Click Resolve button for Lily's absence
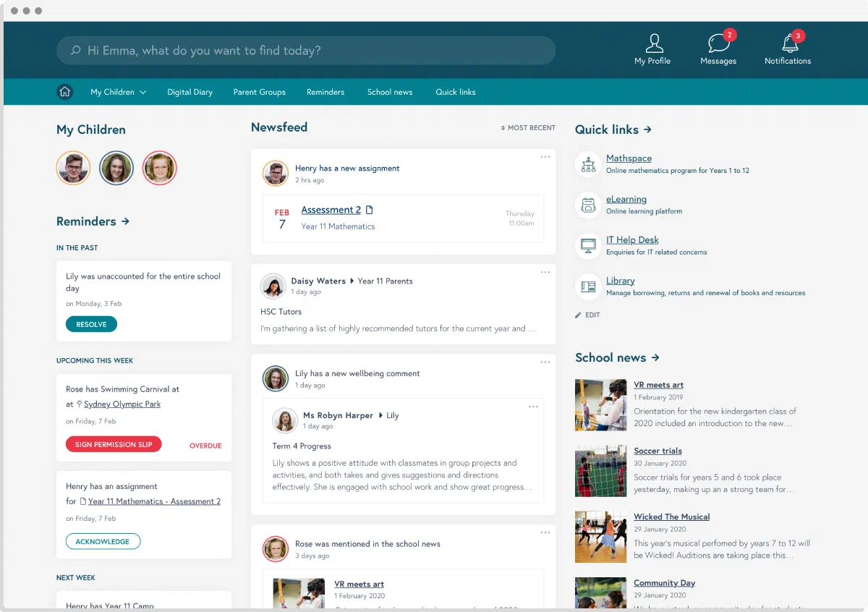 coord(91,325)
